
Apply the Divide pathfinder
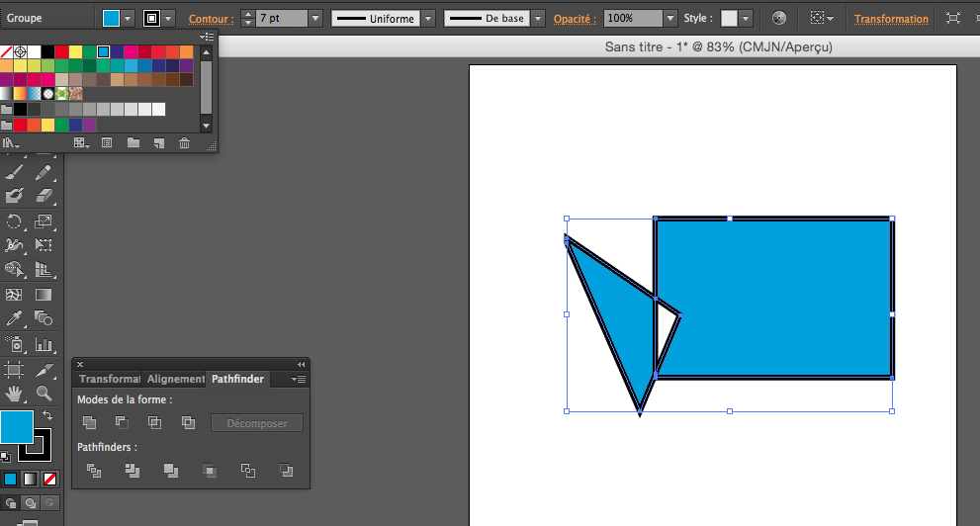[x=94, y=471]
